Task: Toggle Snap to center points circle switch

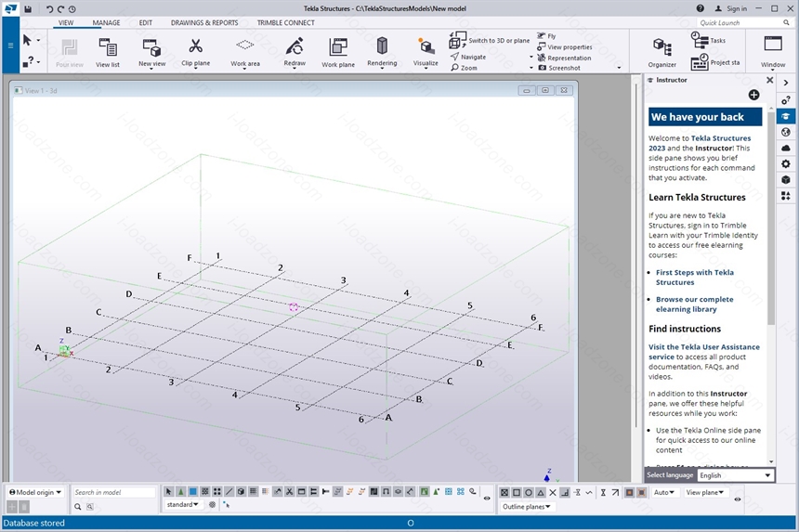Action: (529, 492)
